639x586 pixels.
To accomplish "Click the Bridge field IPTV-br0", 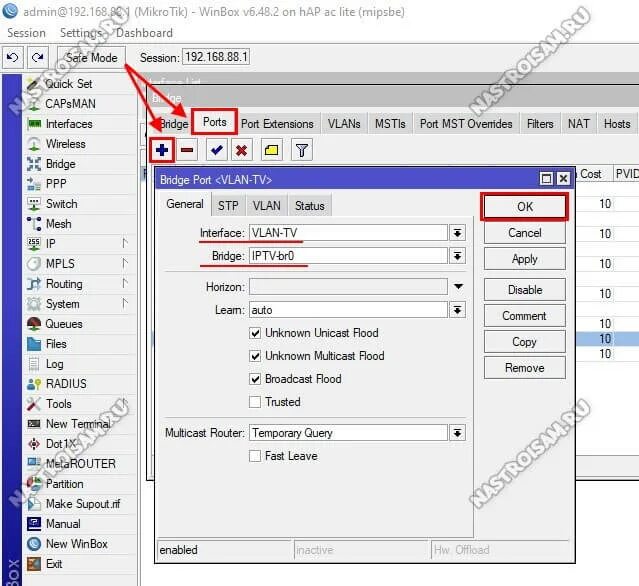I will tap(348, 256).
